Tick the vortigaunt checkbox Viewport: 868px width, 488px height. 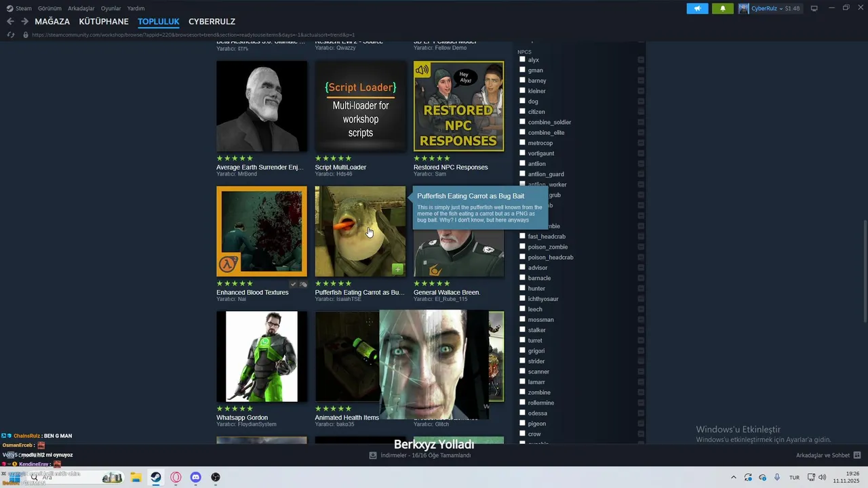pyautogui.click(x=522, y=152)
